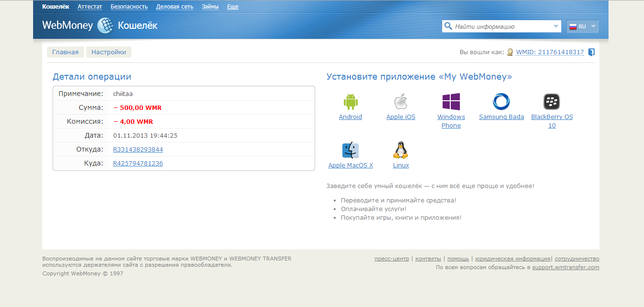The height and width of the screenshot is (307, 644).
Task: Click the Дата: row label
Action: pyautogui.click(x=94, y=135)
